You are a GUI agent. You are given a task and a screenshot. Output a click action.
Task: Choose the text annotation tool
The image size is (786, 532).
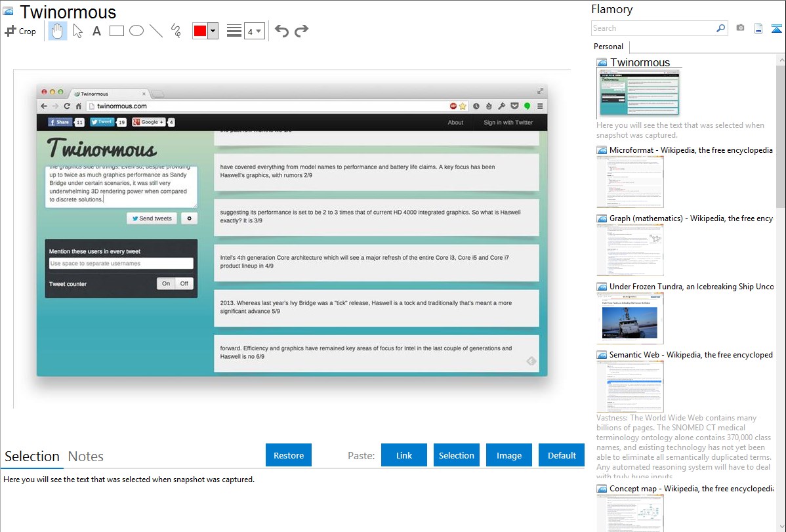click(96, 31)
